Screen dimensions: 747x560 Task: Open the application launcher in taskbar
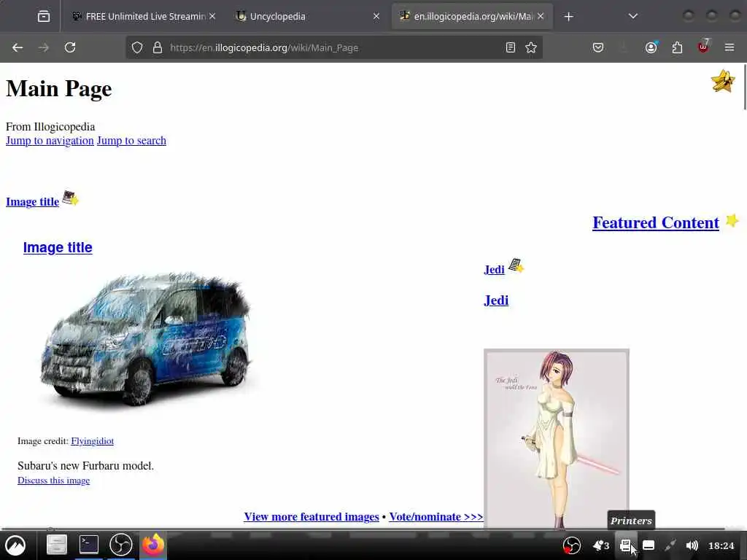click(x=15, y=545)
